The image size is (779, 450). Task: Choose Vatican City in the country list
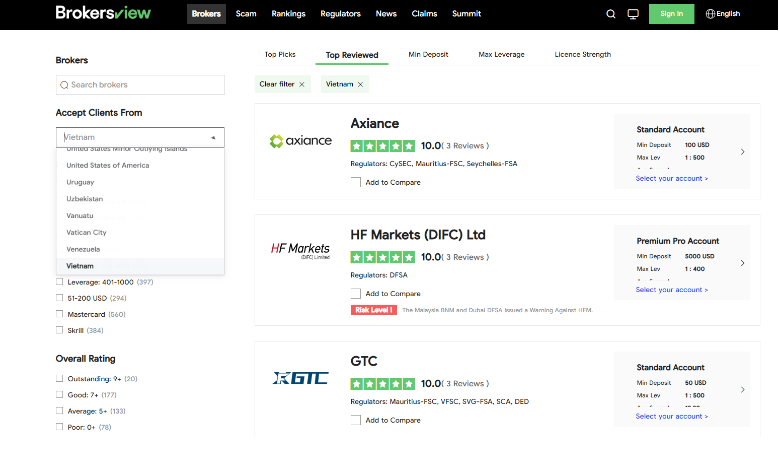coord(140,232)
